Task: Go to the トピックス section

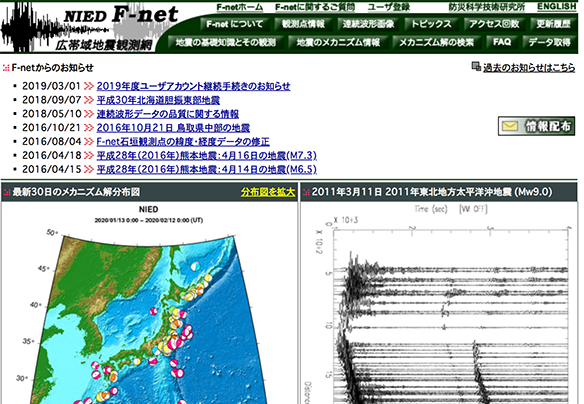Action: tap(431, 24)
